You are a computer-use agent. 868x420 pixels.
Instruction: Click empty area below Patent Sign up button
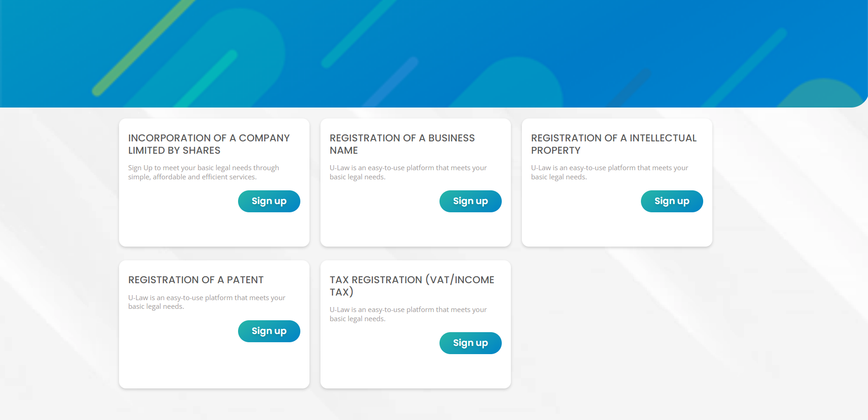(214, 365)
